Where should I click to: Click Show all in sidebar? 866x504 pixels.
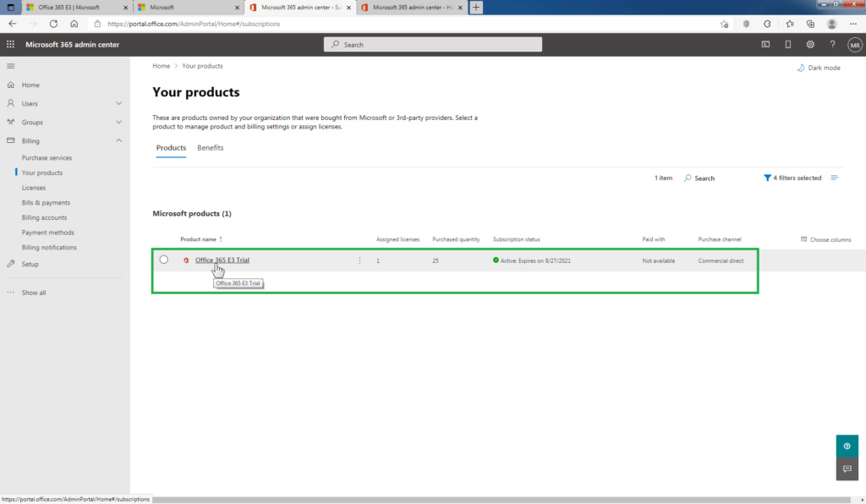(x=34, y=293)
